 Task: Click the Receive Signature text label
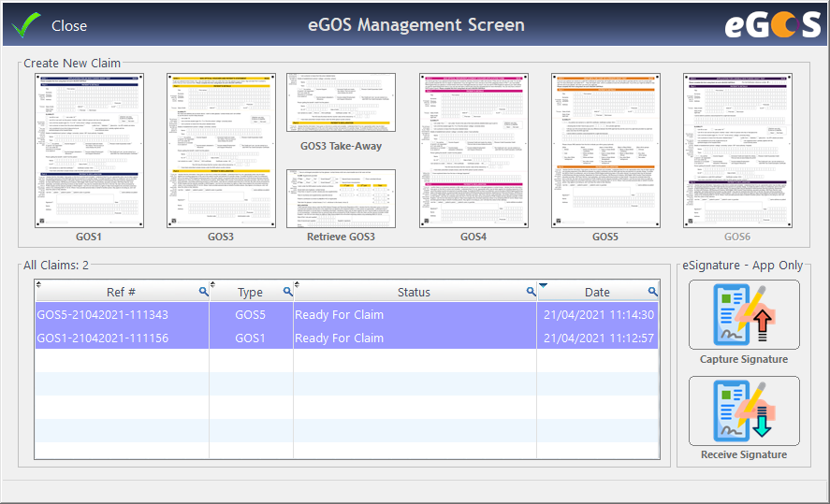coord(744,454)
